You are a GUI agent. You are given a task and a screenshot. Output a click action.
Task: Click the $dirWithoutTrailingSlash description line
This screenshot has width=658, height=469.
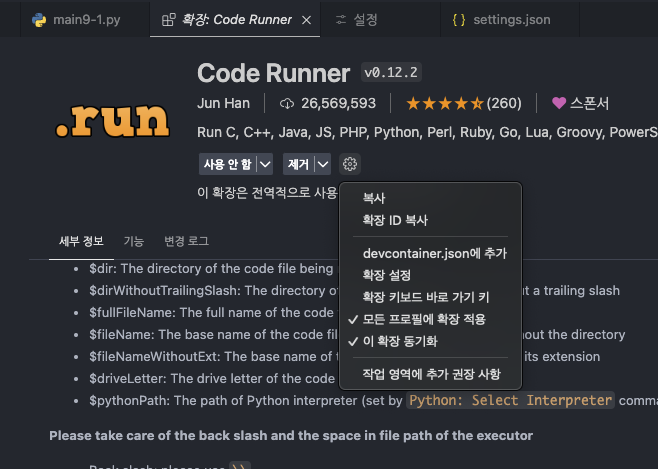pos(213,290)
